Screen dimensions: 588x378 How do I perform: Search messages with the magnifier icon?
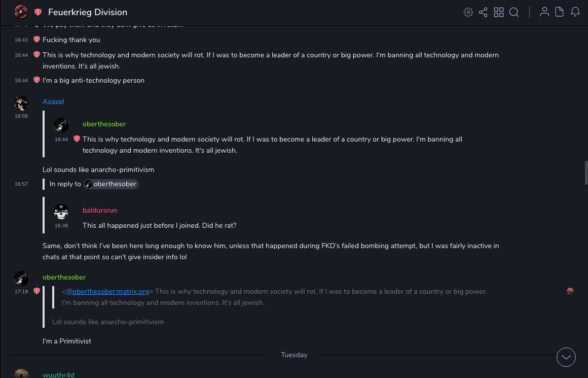[x=514, y=12]
